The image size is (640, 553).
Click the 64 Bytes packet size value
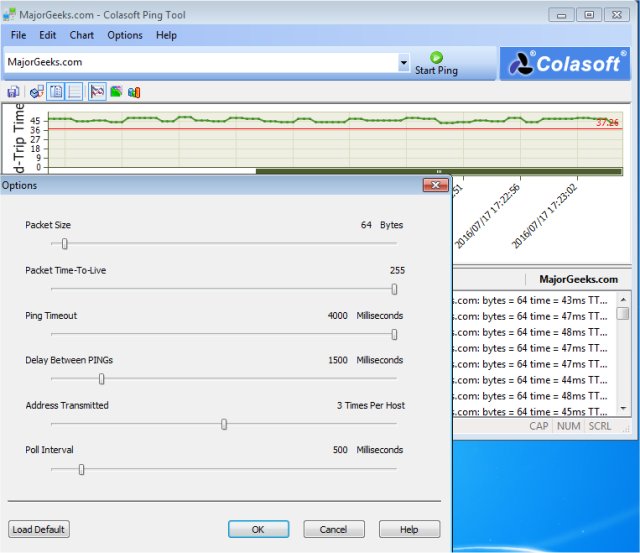point(382,225)
